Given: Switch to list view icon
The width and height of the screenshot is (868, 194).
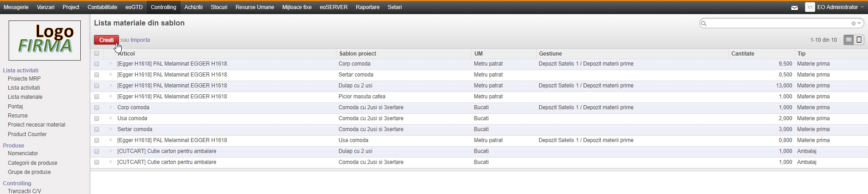Looking at the screenshot, I should tap(848, 40).
